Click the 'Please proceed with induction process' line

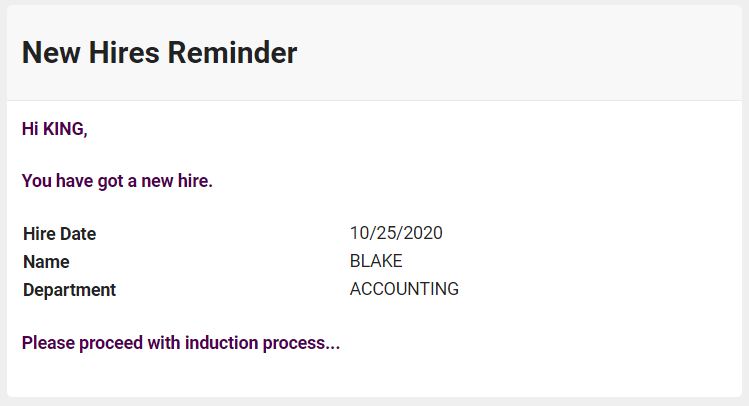[180, 343]
